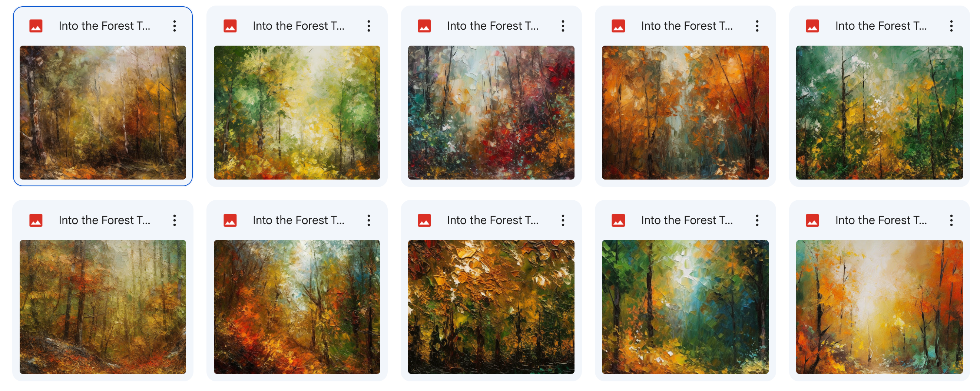The width and height of the screenshot is (980, 391).
Task: Open three-dot menu of red-teal forest image
Action: point(563,26)
